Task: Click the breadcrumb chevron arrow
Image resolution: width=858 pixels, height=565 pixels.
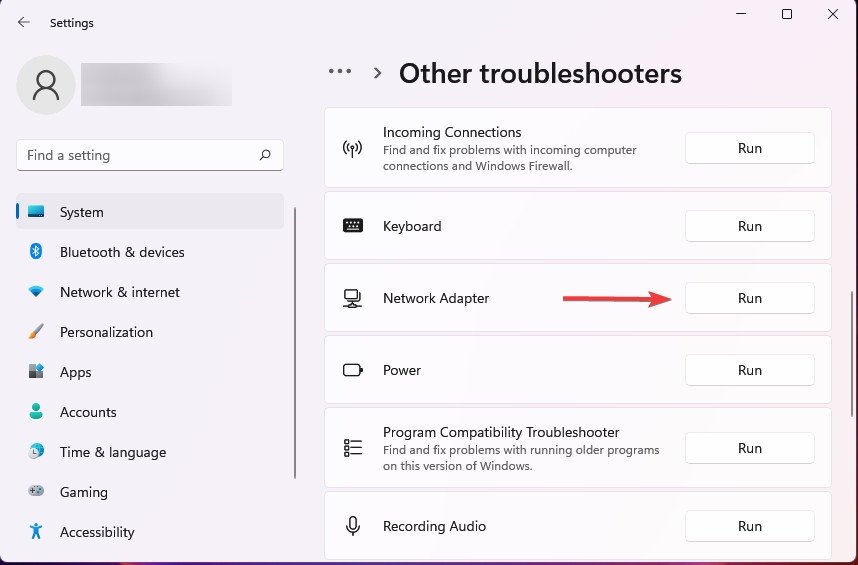Action: (x=377, y=73)
